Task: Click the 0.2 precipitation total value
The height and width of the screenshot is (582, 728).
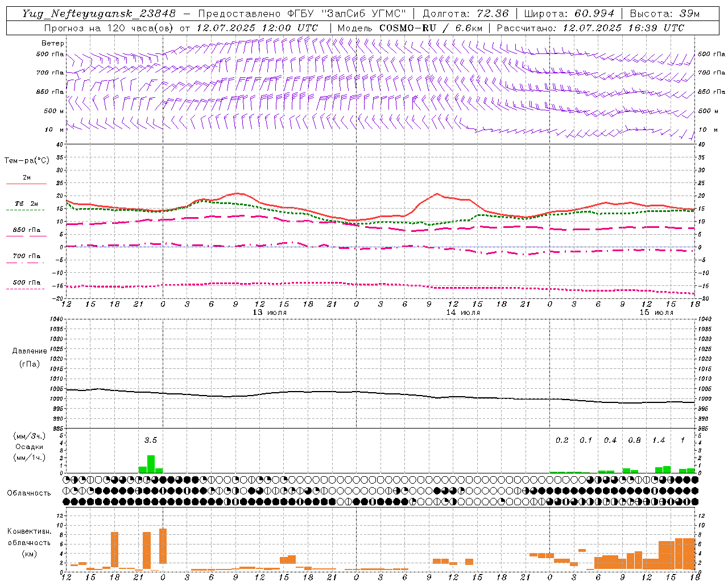Action: (562, 440)
